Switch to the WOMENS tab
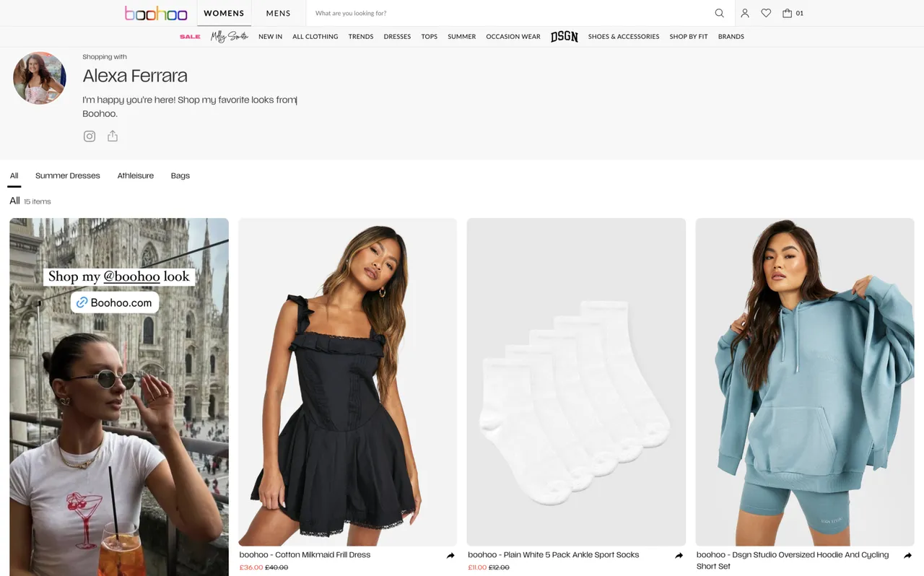Viewport: 924px width, 576px height. point(224,13)
